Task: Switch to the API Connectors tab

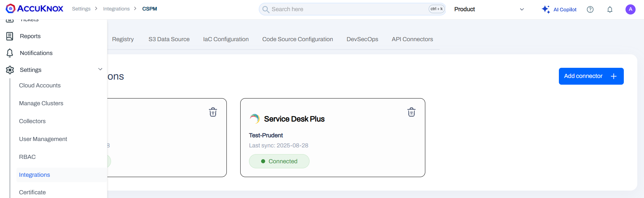Action: click(412, 39)
